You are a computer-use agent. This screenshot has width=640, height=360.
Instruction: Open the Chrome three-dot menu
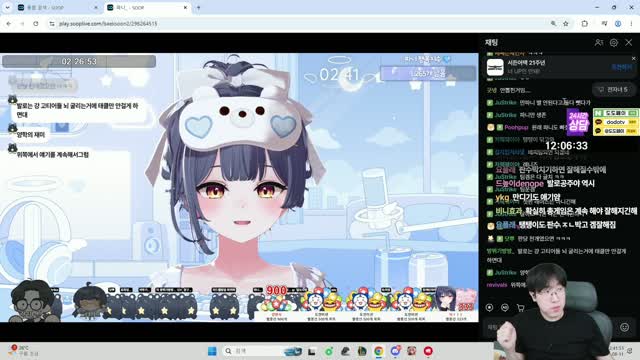pos(631,24)
